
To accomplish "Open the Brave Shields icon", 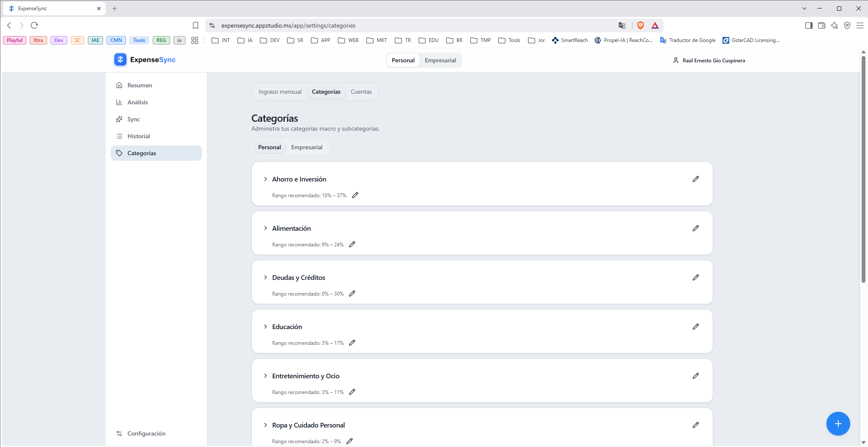I will [x=641, y=25].
